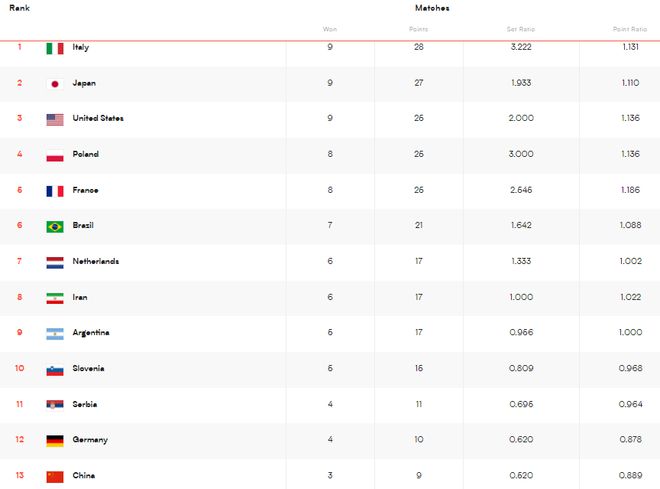
Task: Open the France team name link
Action: [x=85, y=190]
